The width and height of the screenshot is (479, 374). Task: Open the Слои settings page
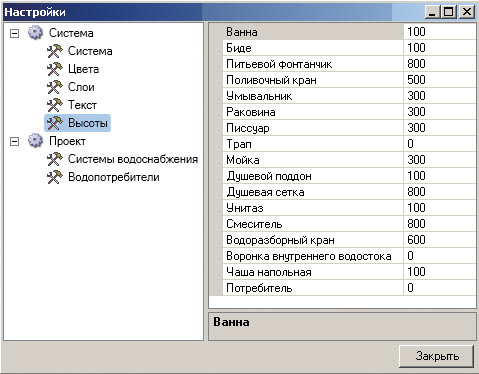(81, 87)
